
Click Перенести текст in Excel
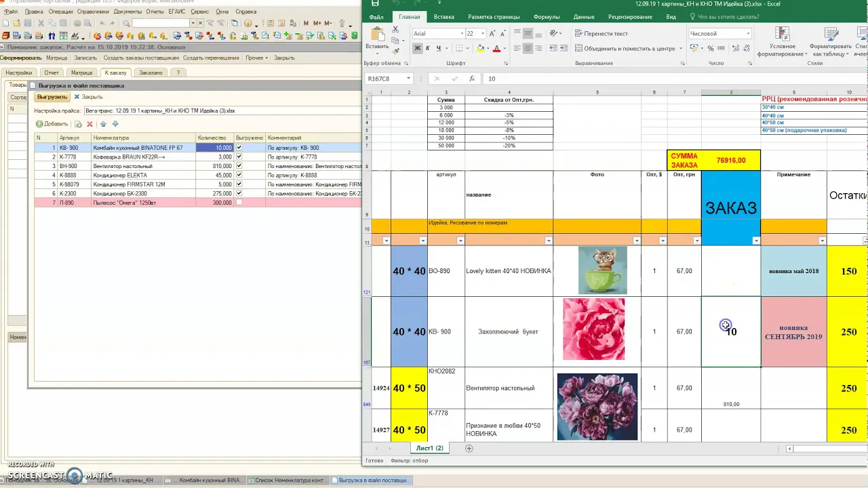pos(601,33)
